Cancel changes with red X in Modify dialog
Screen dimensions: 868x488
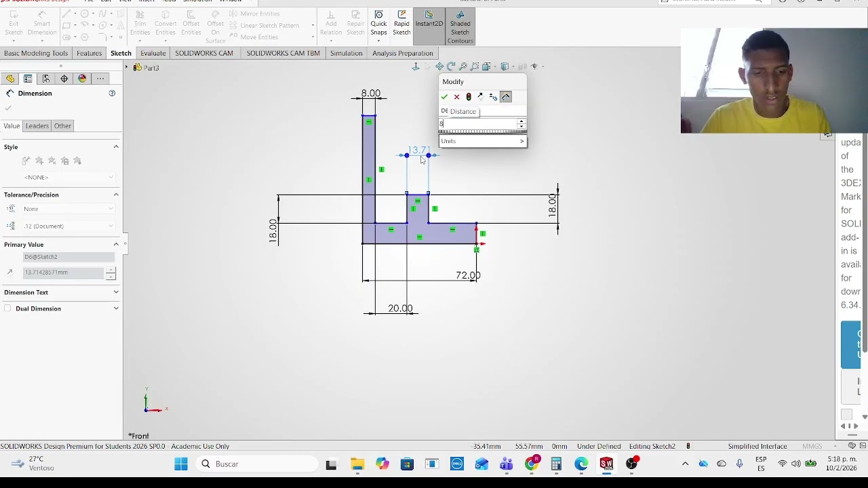[x=456, y=97]
